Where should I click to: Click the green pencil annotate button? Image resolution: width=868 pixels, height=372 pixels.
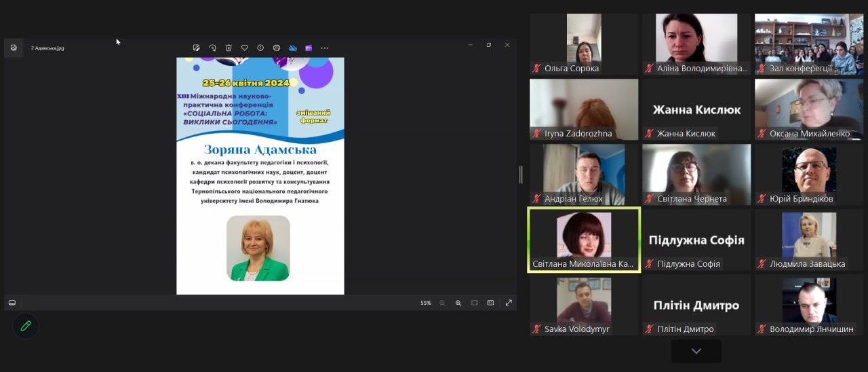(26, 327)
